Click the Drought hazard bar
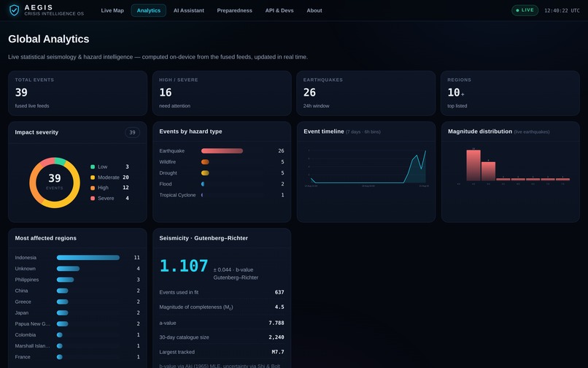The width and height of the screenshot is (588, 368). click(205, 173)
